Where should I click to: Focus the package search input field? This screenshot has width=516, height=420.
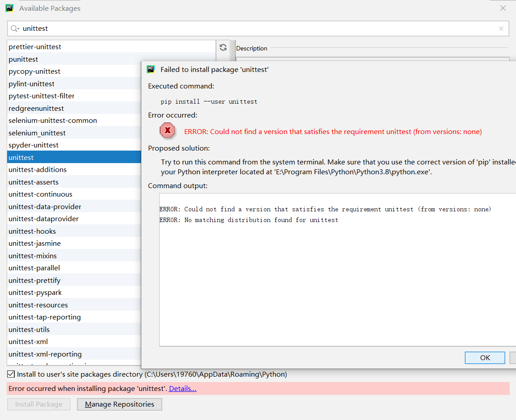tap(258, 29)
